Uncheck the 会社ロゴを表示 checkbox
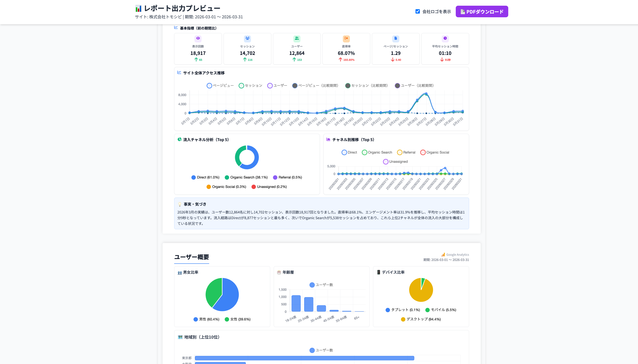638x364 pixels. click(x=417, y=12)
